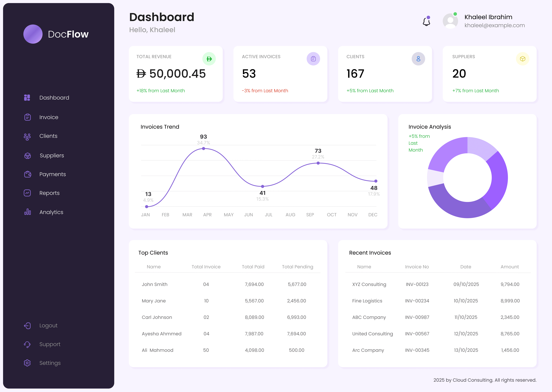Click the Reports chart icon
Image resolution: width=552 pixels, height=392 pixels.
[x=27, y=193]
